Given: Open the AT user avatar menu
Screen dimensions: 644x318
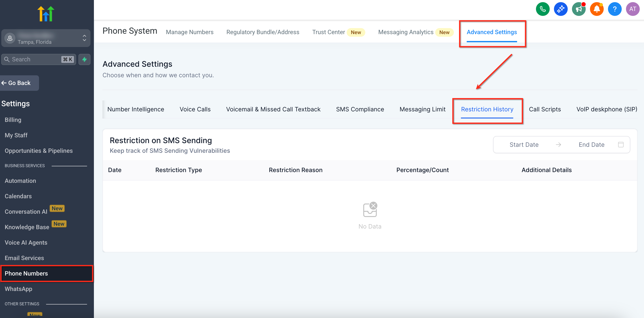Looking at the screenshot, I should click(x=632, y=9).
